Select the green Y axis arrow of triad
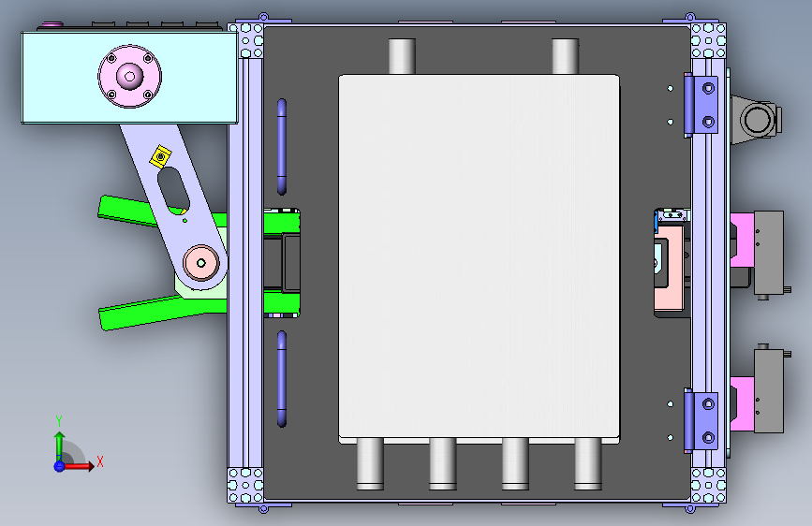This screenshot has width=812, height=526. coord(60,446)
